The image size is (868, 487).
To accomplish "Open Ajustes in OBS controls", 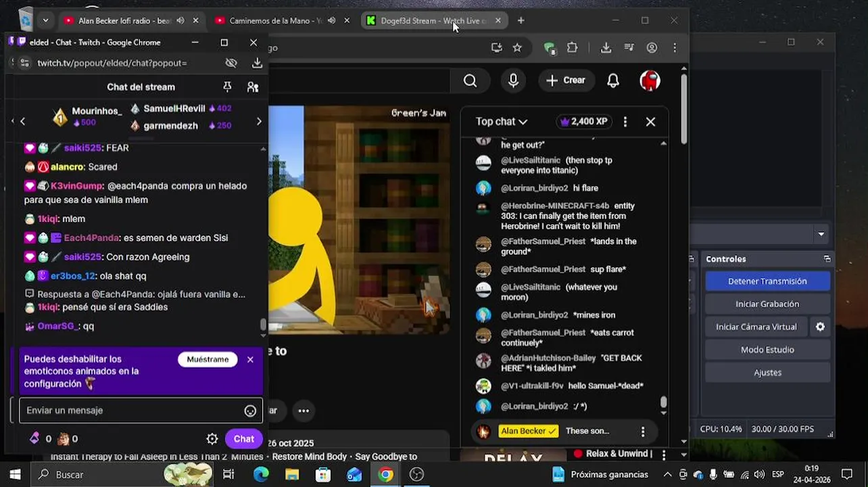I will point(767,373).
